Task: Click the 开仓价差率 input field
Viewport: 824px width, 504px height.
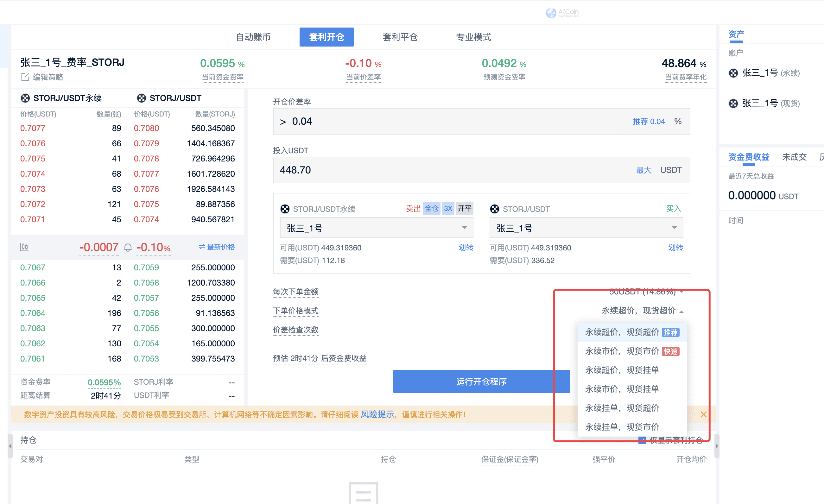Action: [482, 121]
